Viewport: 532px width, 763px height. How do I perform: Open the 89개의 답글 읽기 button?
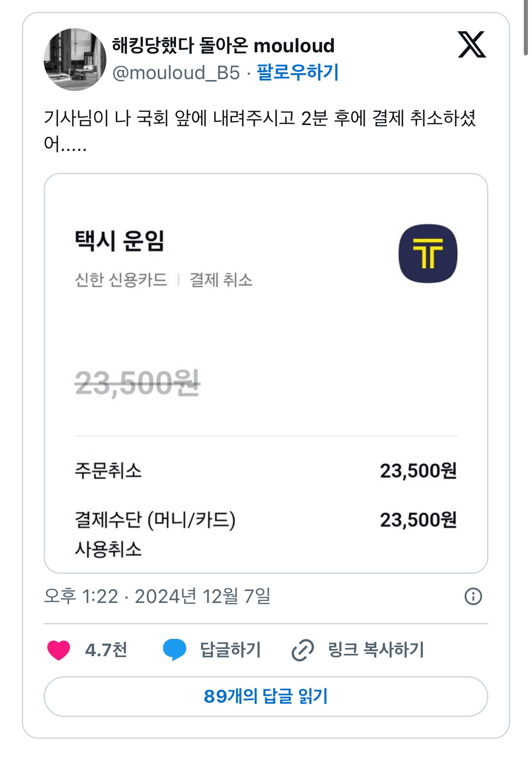[266, 696]
